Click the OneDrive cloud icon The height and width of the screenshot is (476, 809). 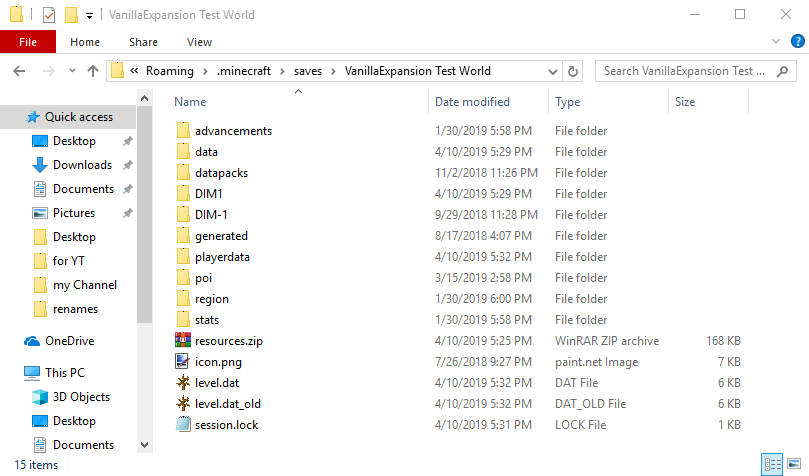32,341
